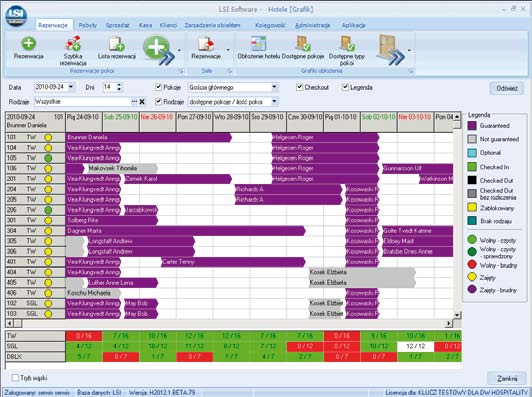The height and width of the screenshot is (397, 532).
Task: Select Dagner Marta reservation bar in room 304
Action: pos(185,231)
